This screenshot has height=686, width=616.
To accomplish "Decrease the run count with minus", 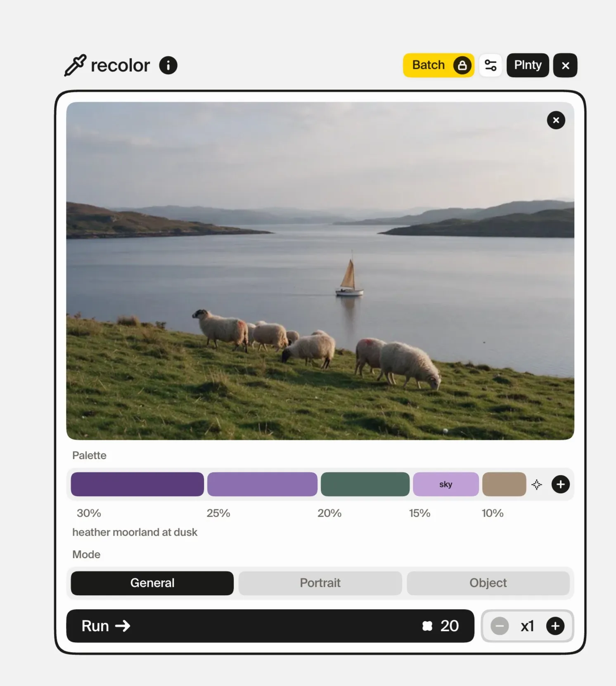I will tap(500, 626).
